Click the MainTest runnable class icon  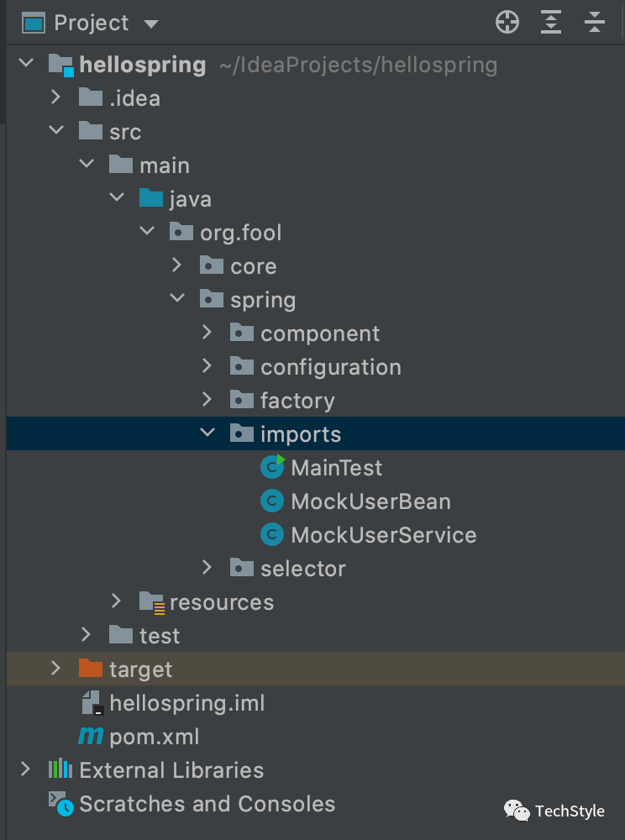click(272, 467)
